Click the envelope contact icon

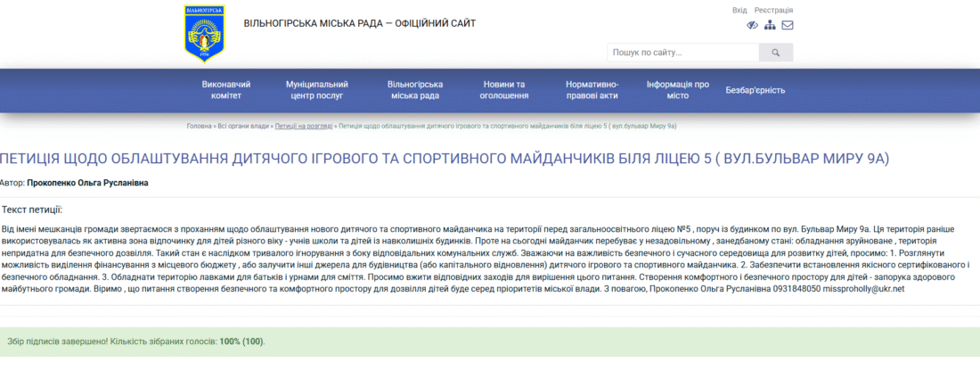click(788, 26)
